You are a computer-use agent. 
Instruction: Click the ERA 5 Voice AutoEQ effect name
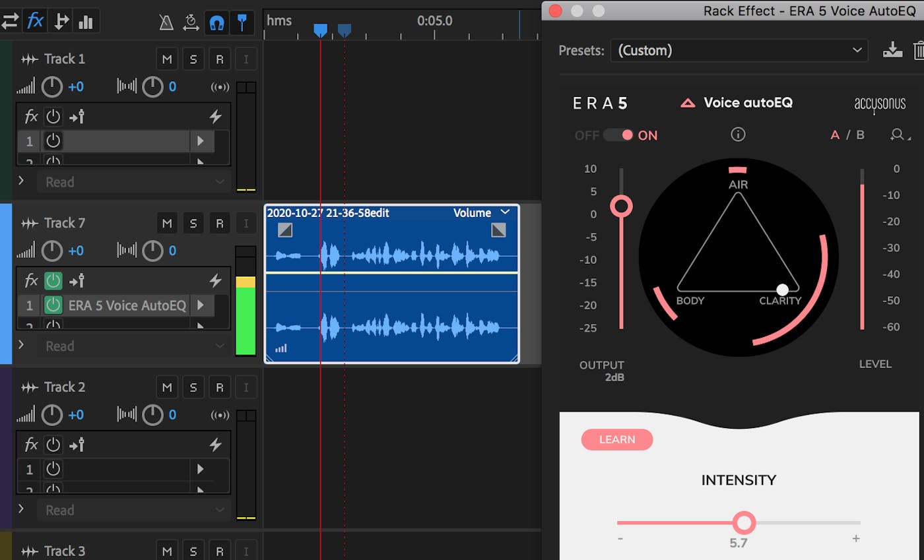click(127, 305)
